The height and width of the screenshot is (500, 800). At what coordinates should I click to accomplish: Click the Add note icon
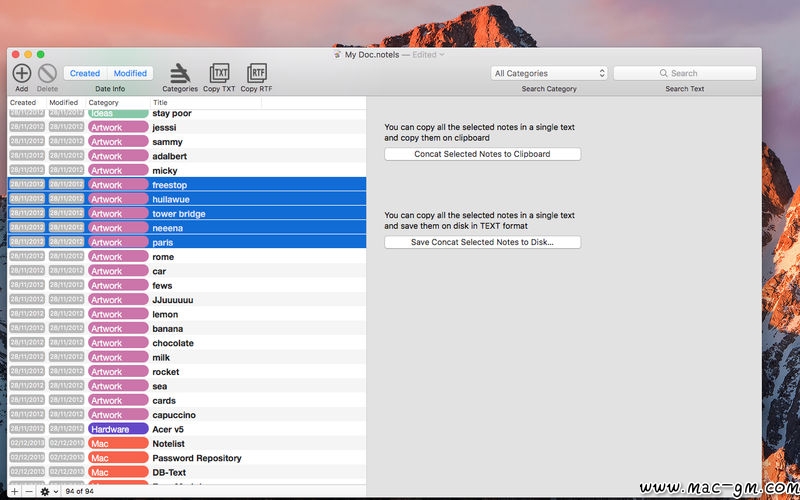click(21, 73)
